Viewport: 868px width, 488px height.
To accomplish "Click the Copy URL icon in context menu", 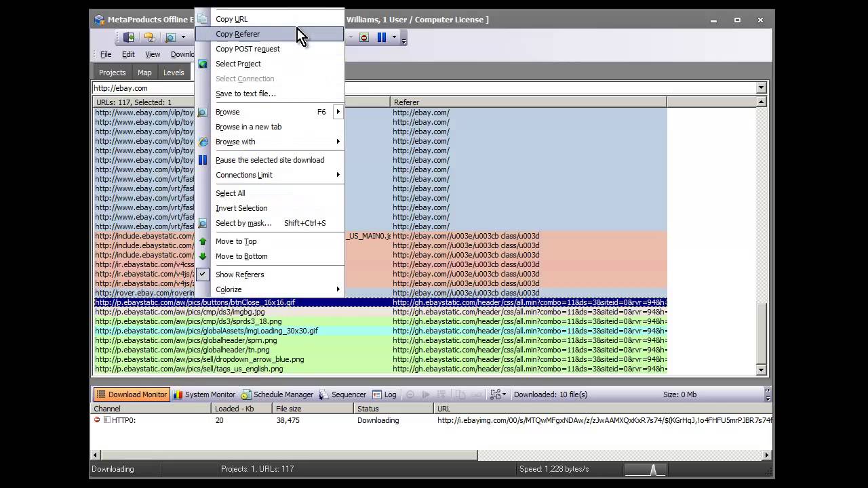I will [203, 19].
